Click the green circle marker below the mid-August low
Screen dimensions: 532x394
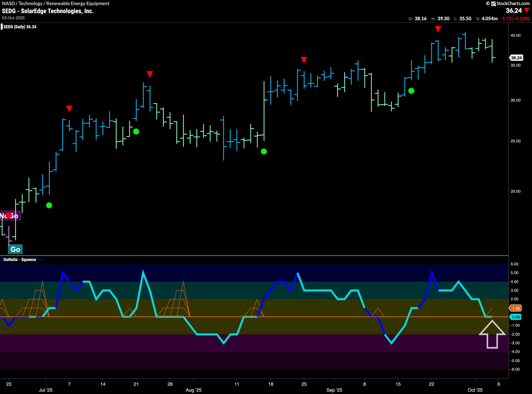point(264,152)
